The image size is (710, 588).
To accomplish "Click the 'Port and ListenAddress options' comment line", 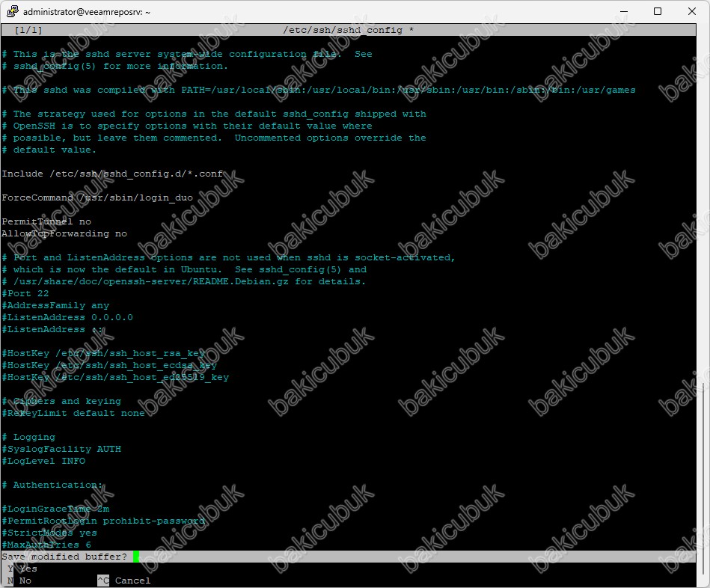I will click(229, 257).
